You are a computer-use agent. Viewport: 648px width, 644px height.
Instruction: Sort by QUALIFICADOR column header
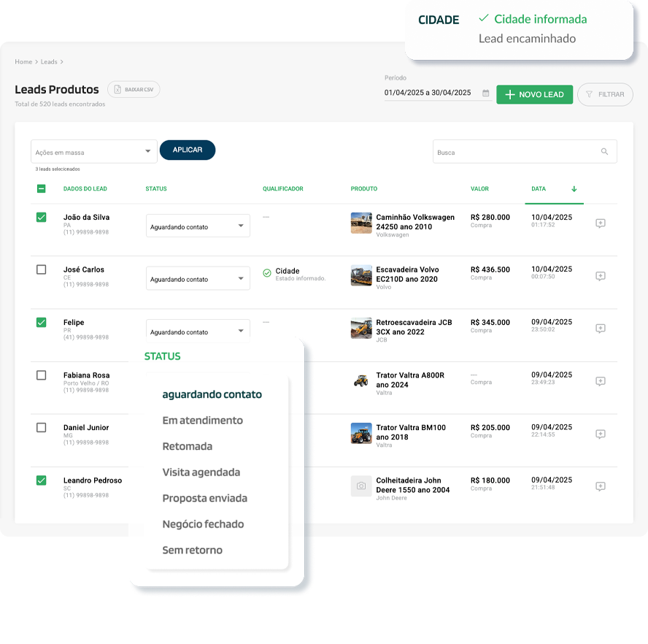click(x=283, y=188)
